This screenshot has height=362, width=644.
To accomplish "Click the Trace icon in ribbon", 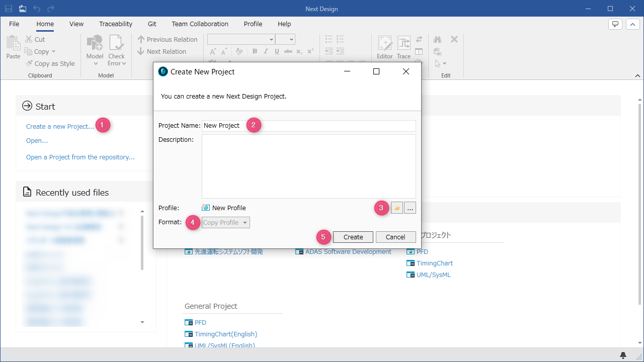I will point(404,43).
